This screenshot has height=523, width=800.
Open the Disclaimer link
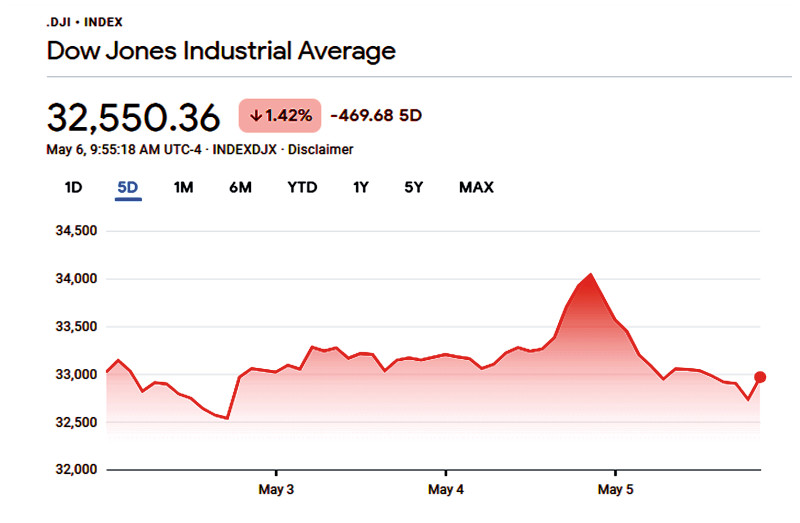(x=323, y=149)
